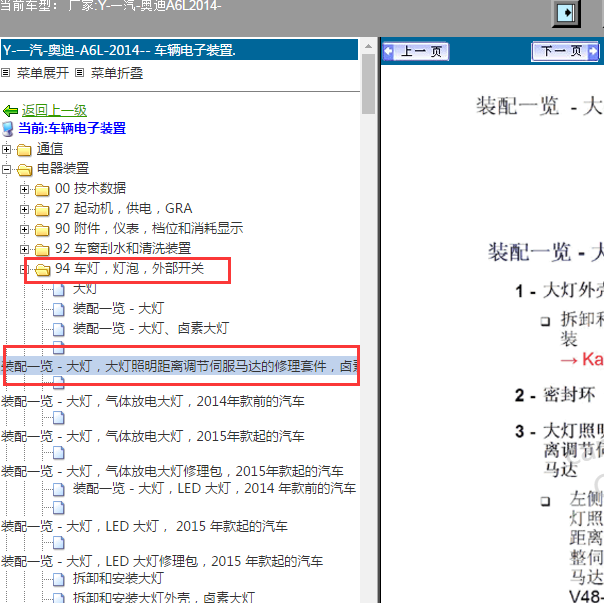Click the Y-一汽-奥迪-A6L-2014 车辆电子装置 header
This screenshot has height=603, width=604.
pyautogui.click(x=180, y=50)
